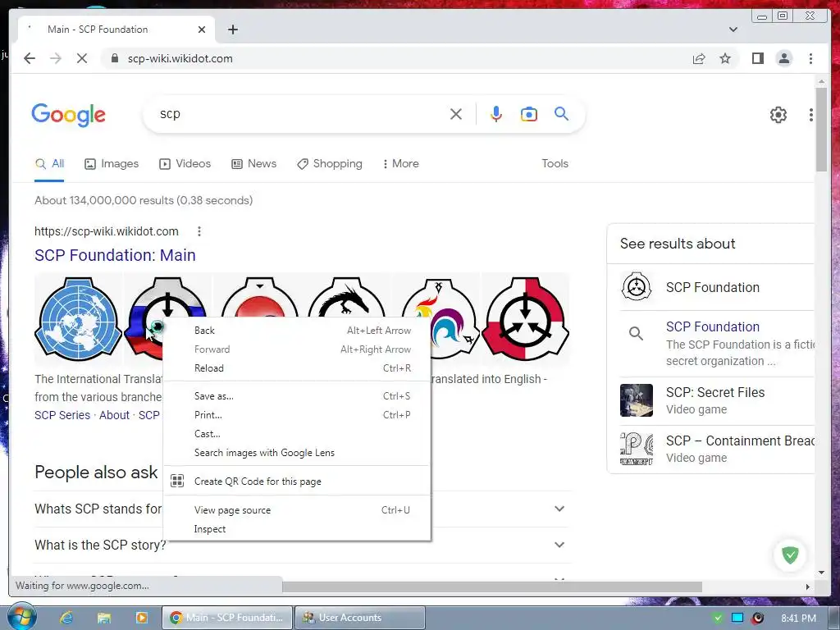Open the globe SCP logo image
The height and width of the screenshot is (630, 840).
(78, 319)
